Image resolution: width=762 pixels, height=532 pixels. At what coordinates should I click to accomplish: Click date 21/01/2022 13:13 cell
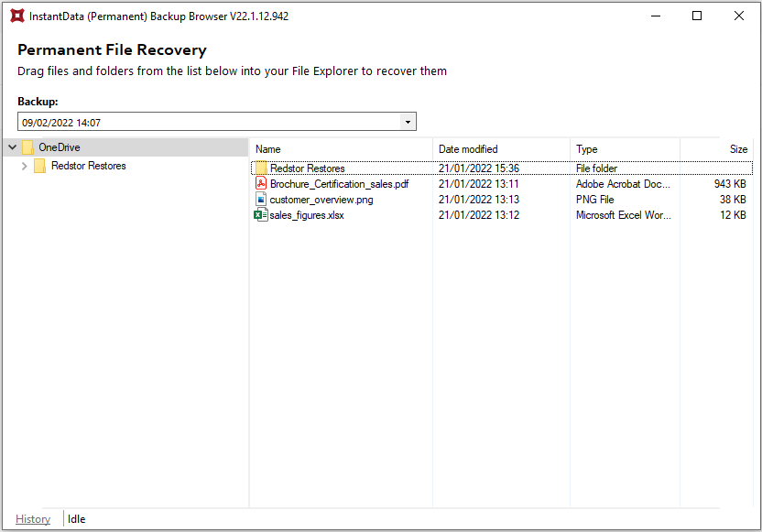479,200
